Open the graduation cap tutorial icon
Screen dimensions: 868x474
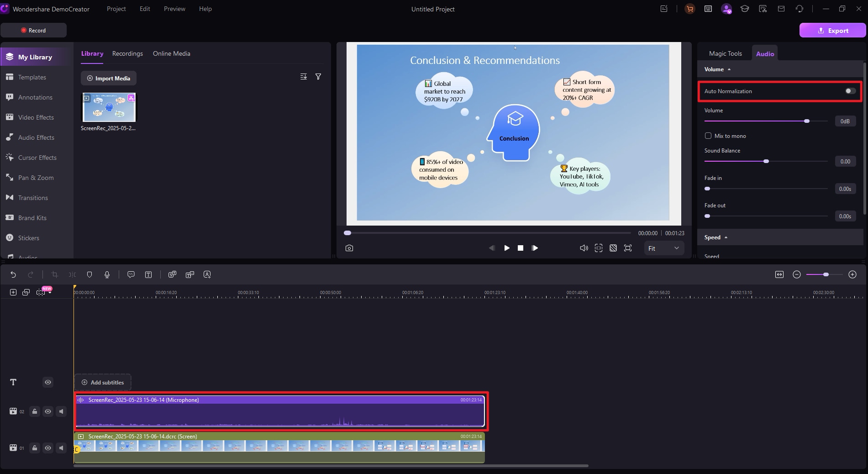tap(745, 9)
